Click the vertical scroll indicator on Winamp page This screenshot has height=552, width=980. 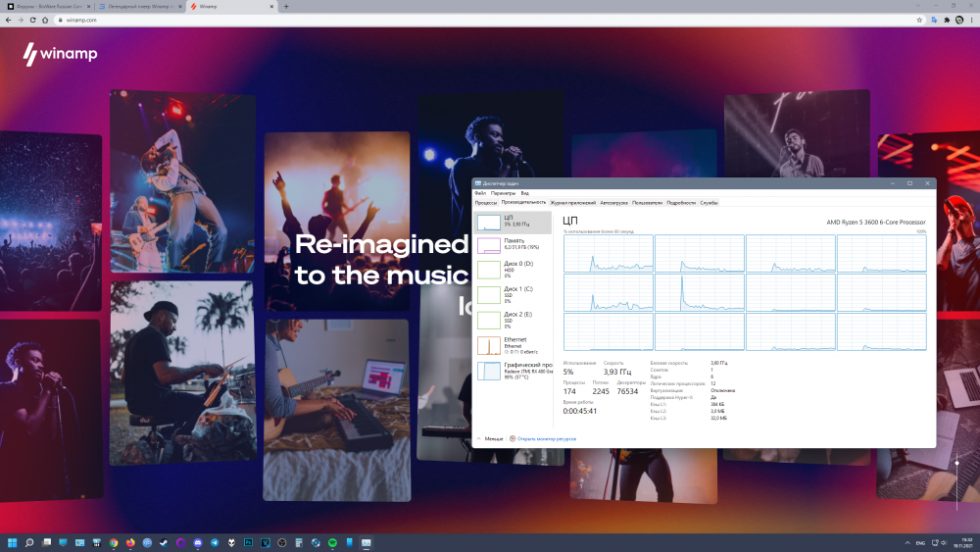(957, 462)
